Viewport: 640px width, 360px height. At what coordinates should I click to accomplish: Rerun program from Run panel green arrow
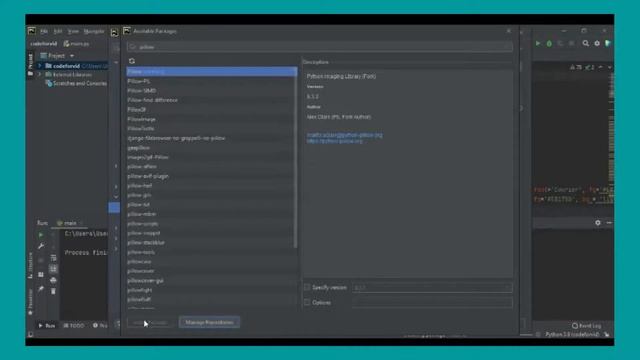click(x=41, y=235)
